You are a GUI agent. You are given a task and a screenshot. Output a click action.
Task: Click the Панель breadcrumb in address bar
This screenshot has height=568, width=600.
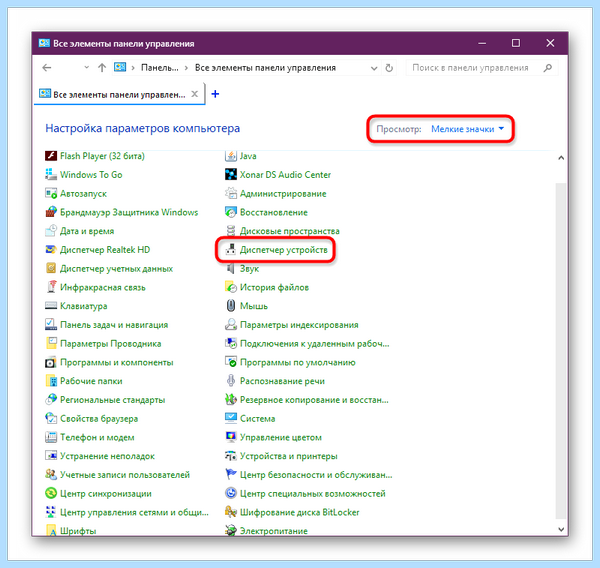pos(160,68)
